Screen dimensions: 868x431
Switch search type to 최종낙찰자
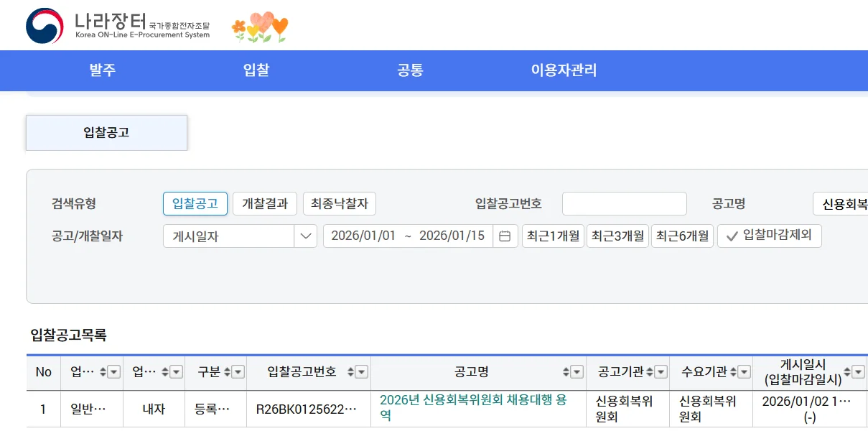point(340,203)
